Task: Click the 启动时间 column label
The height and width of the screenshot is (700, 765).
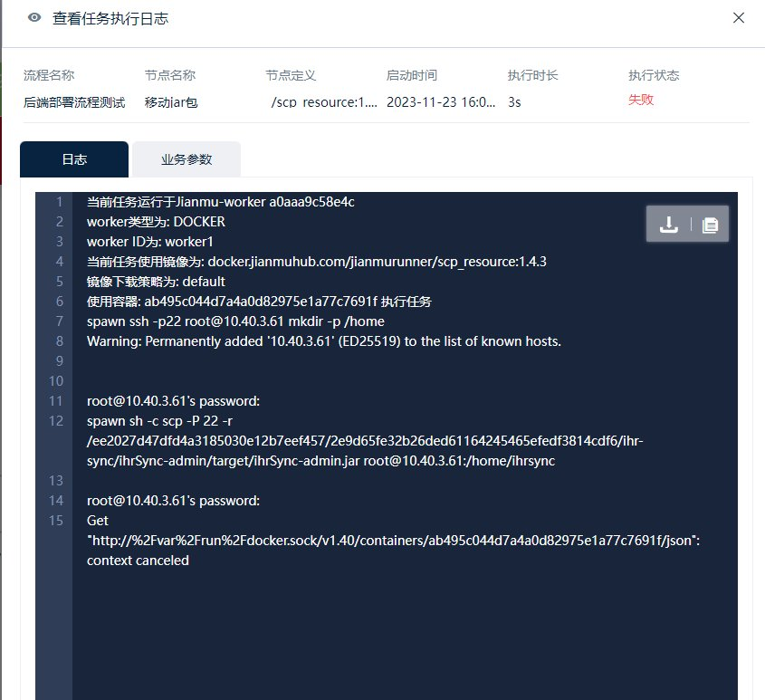Action: tap(412, 75)
